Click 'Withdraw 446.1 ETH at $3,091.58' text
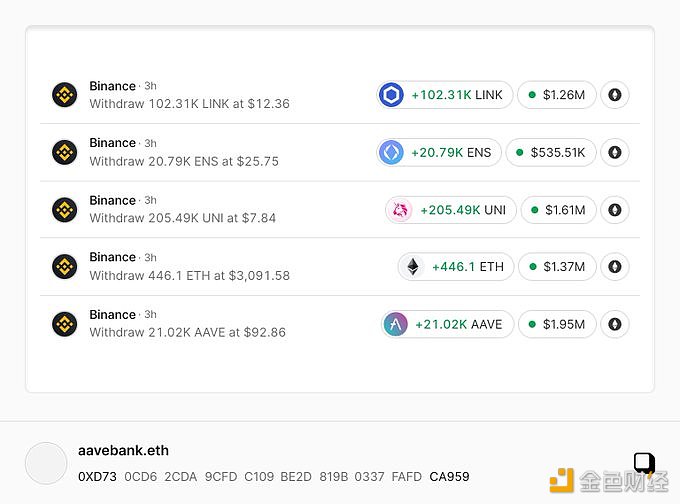This screenshot has height=504, width=680. (x=190, y=275)
